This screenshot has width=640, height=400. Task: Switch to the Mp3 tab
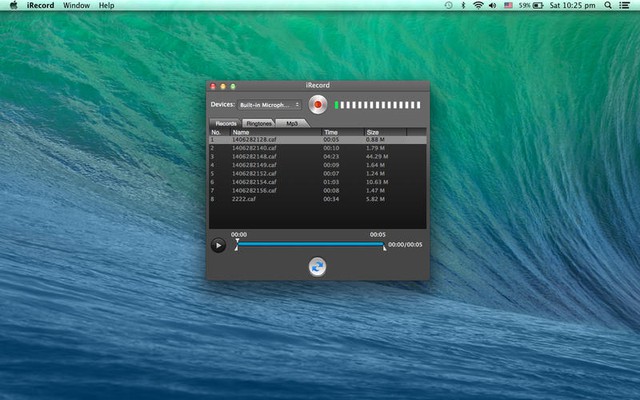click(x=292, y=123)
